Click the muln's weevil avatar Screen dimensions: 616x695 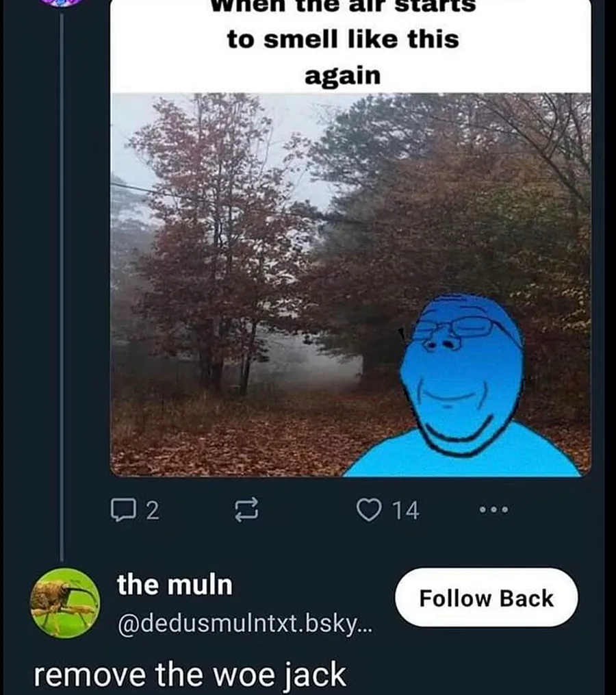(x=65, y=603)
